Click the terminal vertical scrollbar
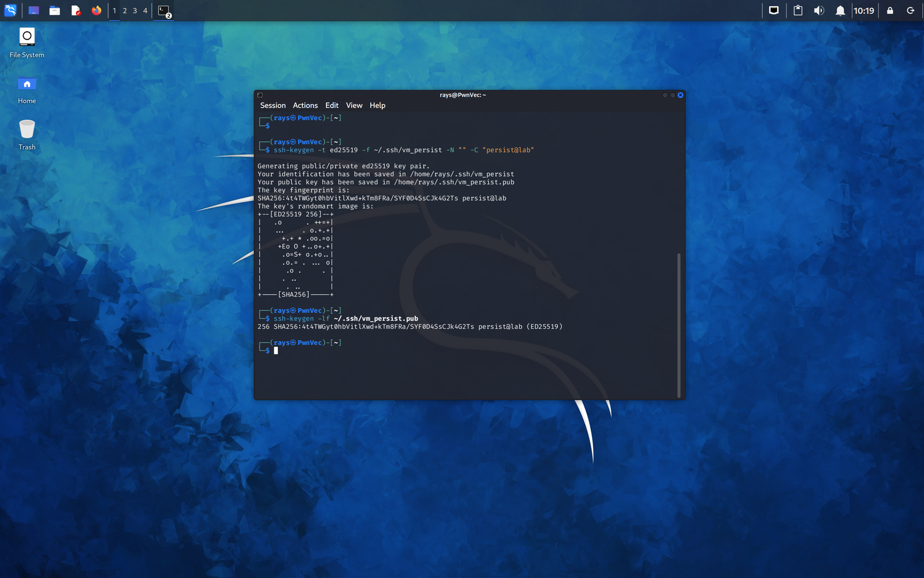Image resolution: width=924 pixels, height=578 pixels. click(x=679, y=325)
